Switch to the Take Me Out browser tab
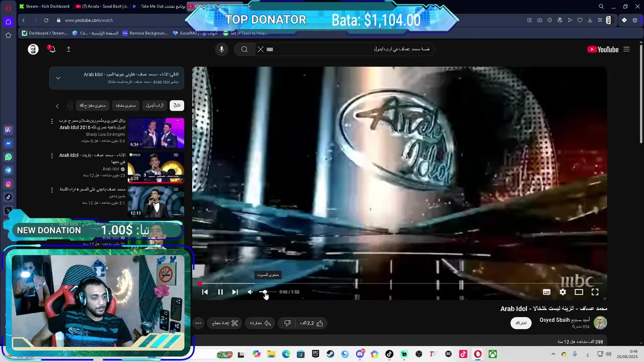The height and width of the screenshot is (362, 644). pos(159,7)
